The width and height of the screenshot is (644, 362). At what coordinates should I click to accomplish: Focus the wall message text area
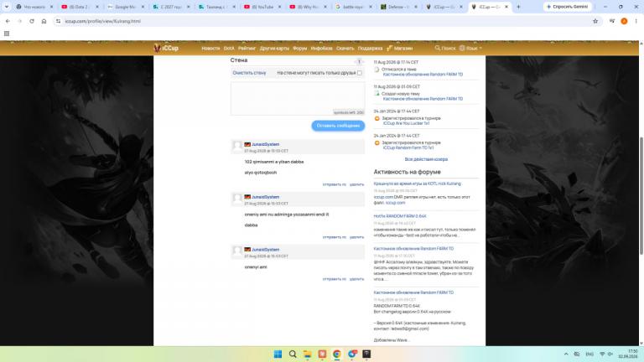[x=298, y=99]
